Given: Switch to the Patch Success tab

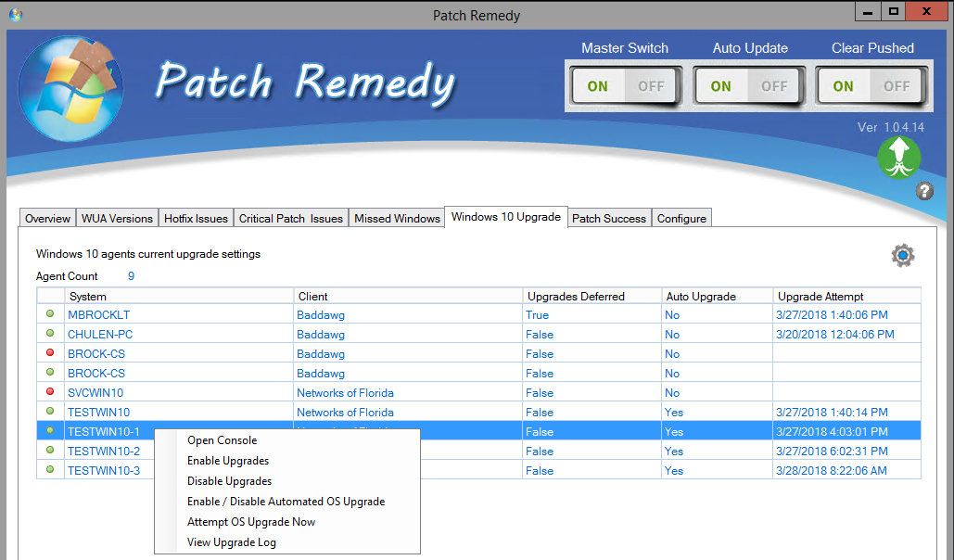Looking at the screenshot, I should [608, 219].
